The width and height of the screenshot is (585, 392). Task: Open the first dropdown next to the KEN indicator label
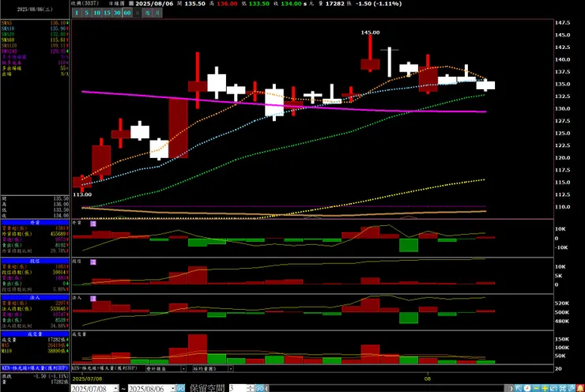coord(183,368)
